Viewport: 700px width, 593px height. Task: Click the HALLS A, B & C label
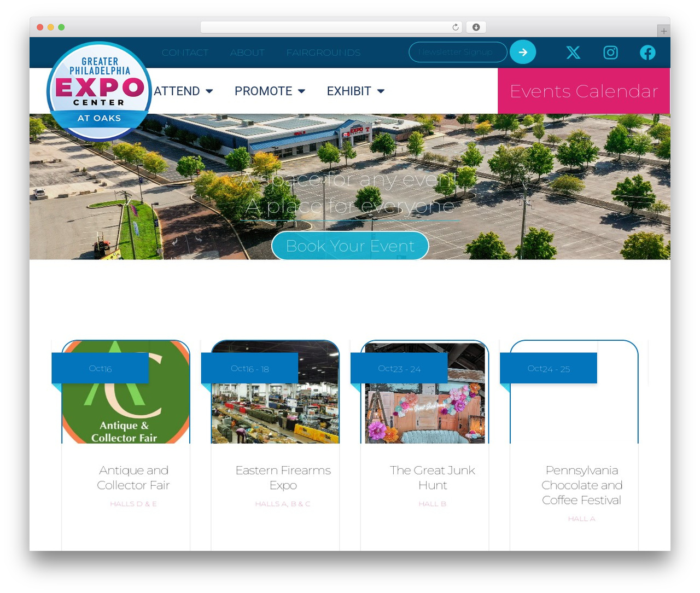coord(283,504)
